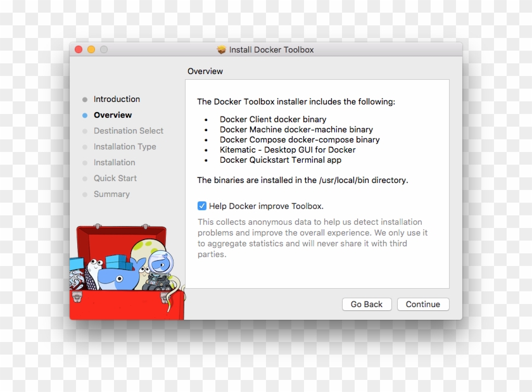This screenshot has height=392, width=532.
Task: Enable the Toolbox improvement checkbox again
Action: [x=201, y=205]
